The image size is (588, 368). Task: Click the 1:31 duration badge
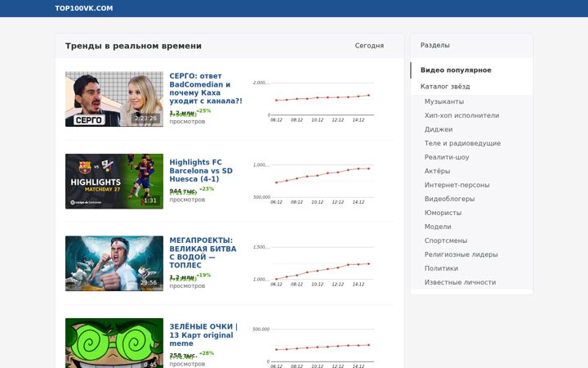[150, 200]
